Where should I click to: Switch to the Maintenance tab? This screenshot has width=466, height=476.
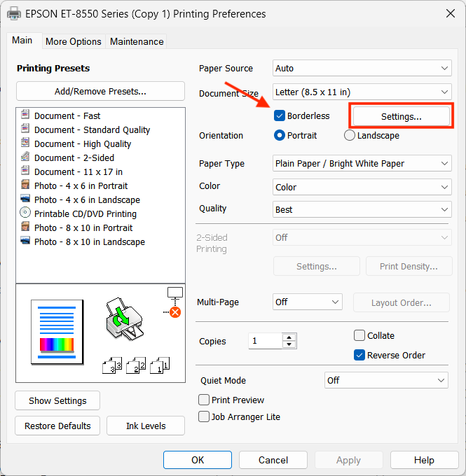coord(137,41)
